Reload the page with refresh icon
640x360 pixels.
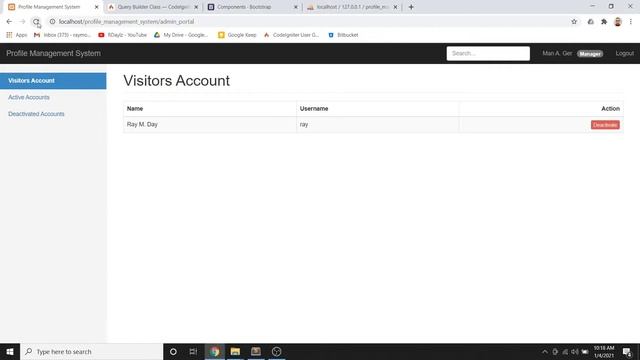click(x=36, y=22)
